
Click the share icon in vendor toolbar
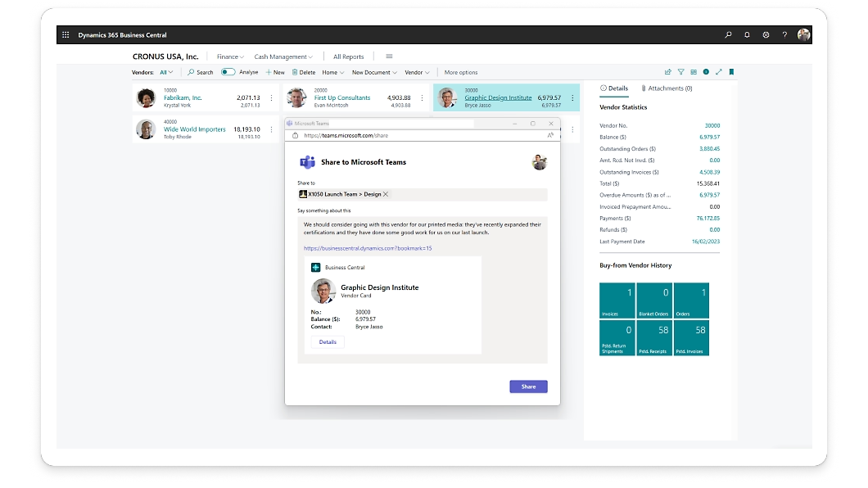[667, 72]
